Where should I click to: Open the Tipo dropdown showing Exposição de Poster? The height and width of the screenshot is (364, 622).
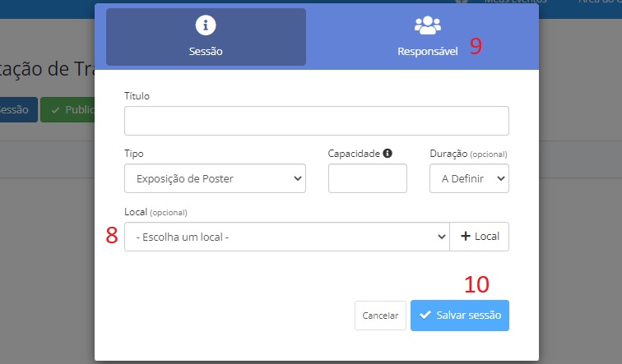click(x=215, y=178)
